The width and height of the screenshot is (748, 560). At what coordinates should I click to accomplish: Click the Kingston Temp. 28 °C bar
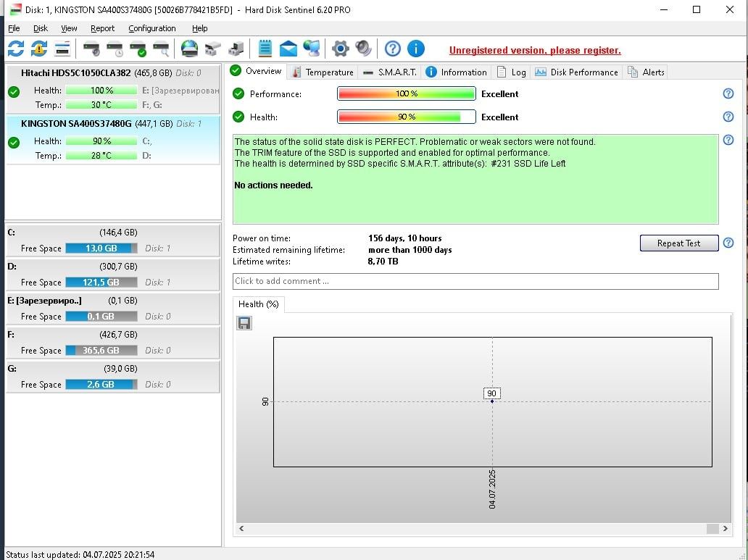101,156
